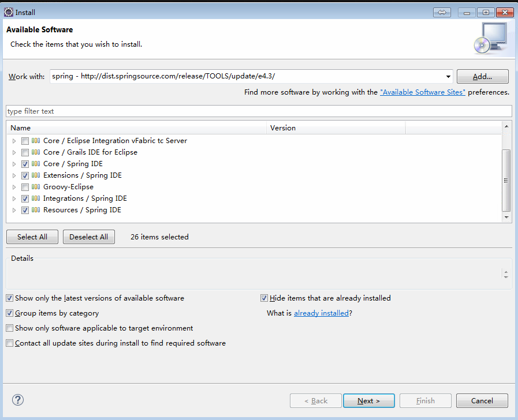Click the type filter text field

coord(259,111)
